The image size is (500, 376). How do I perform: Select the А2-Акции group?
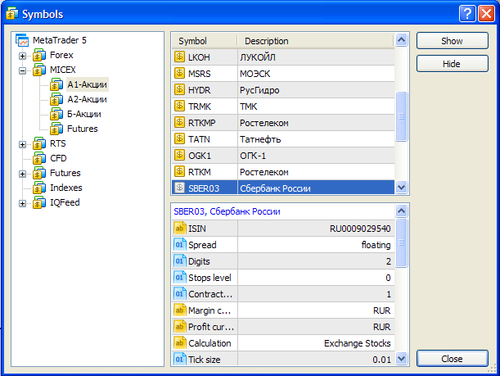point(87,99)
